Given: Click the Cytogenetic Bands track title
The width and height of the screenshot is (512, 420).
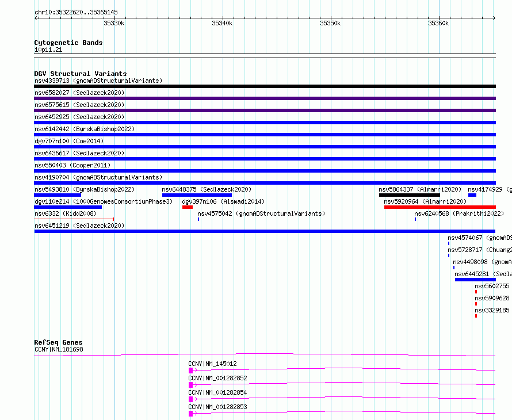Looking at the screenshot, I should point(68,43).
